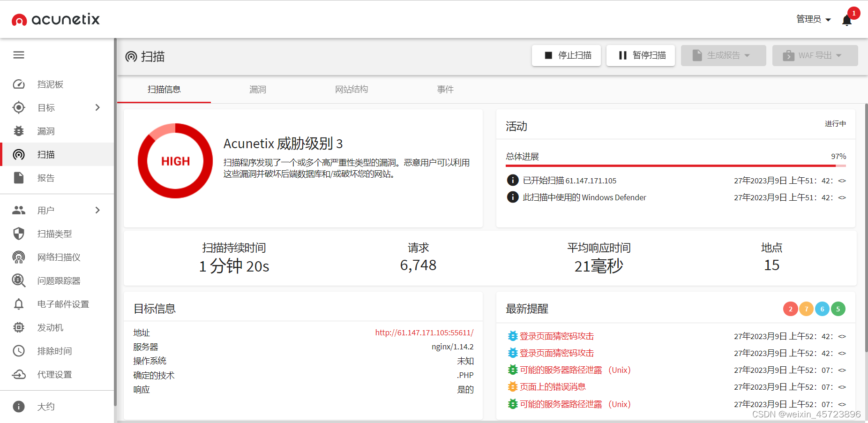Image resolution: width=868 pixels, height=423 pixels.
Task: Open 电子邮件设置 bell icon
Action: [19, 304]
